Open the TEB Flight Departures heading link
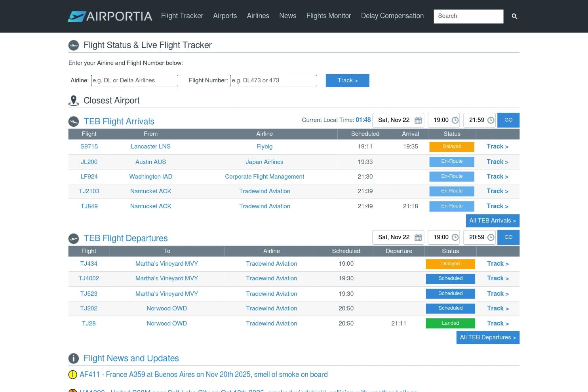 pyautogui.click(x=126, y=238)
